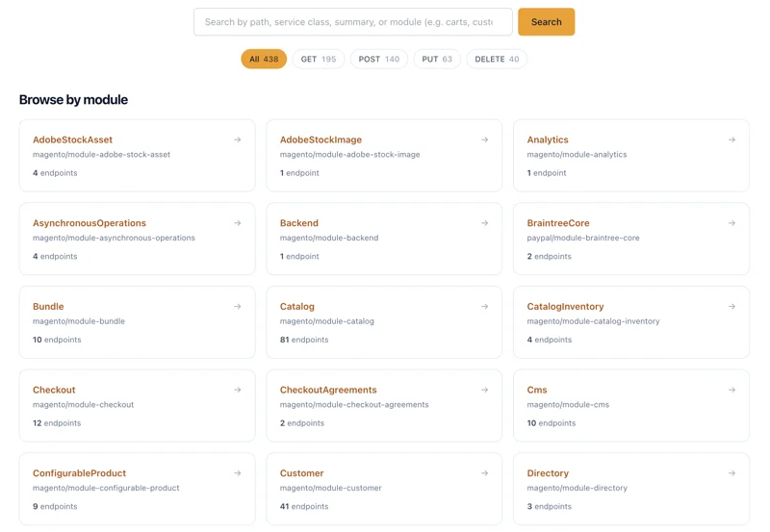Filter endpoints by PUT method
Screen dimensions: 770x532
pyautogui.click(x=437, y=59)
